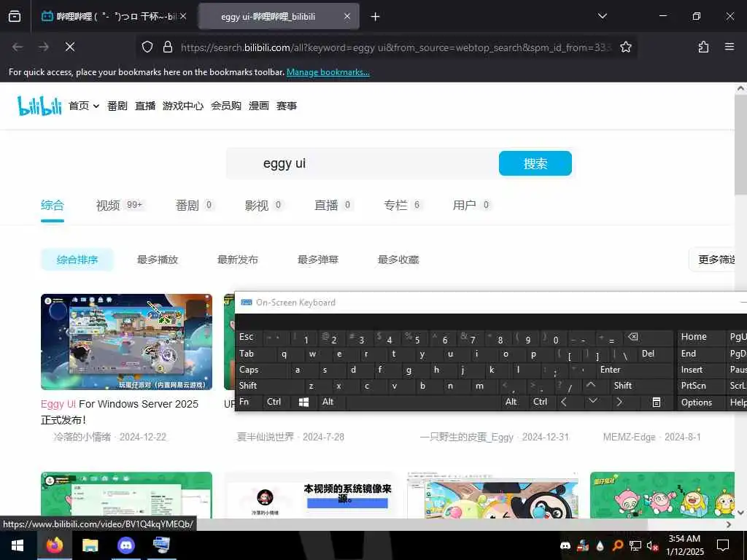747x560 pixels.
Task: Click the backspace key on On-Screen Keyboard
Action: click(633, 337)
